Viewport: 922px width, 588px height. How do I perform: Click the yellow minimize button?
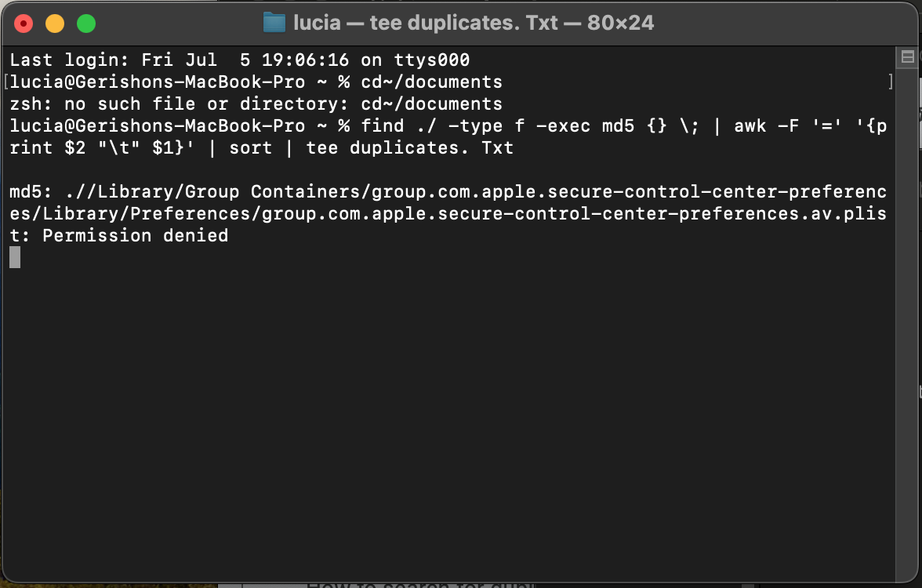coord(55,24)
